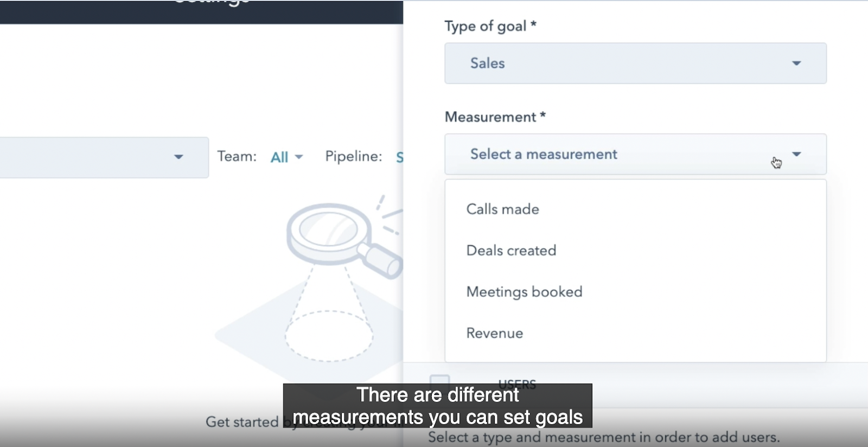Expand the Team All filter
Screen dimensions: 868x447
[286, 157]
